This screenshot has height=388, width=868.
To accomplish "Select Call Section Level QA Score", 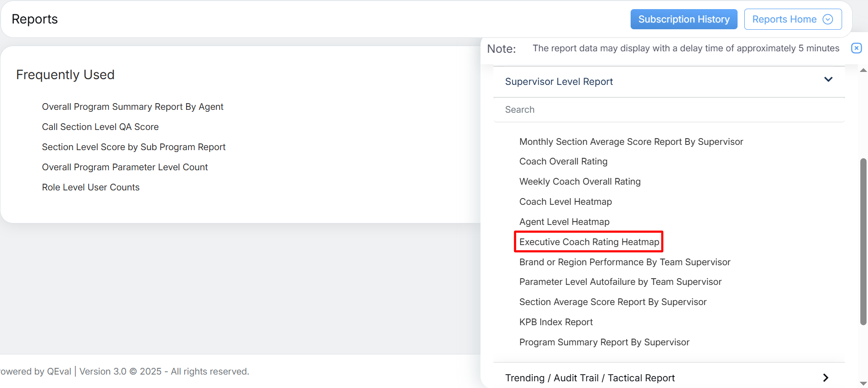I will tap(100, 127).
